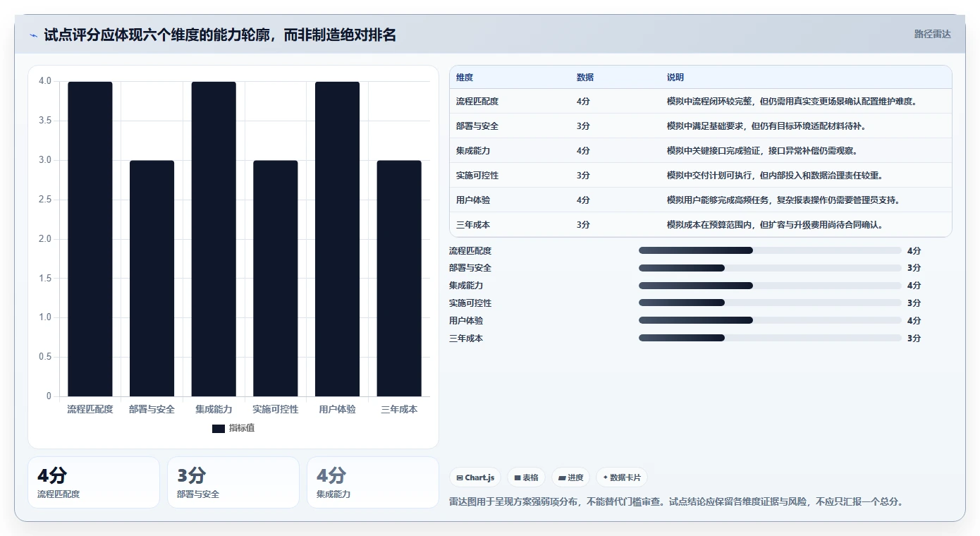Click the description starting 模拟中关键接口完成验证
Image resolution: width=980 pixels, height=536 pixels.
[x=762, y=151]
